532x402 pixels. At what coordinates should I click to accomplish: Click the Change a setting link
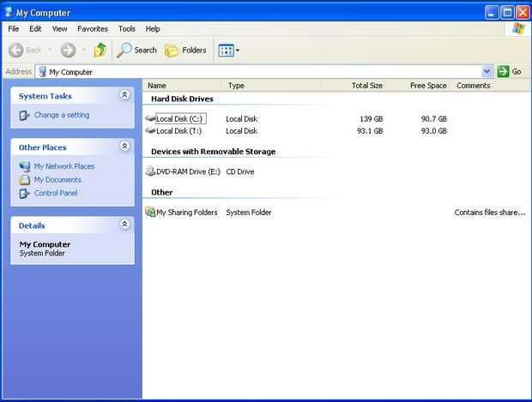[x=62, y=115]
